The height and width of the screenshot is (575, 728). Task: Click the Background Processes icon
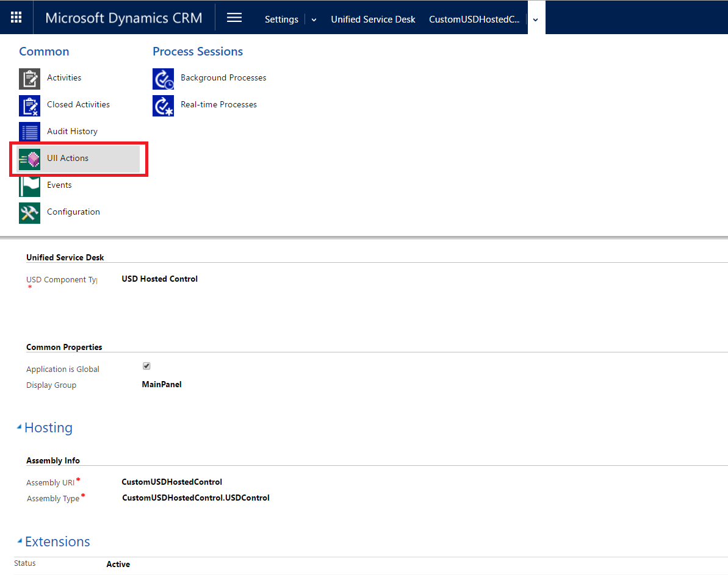[x=163, y=79]
